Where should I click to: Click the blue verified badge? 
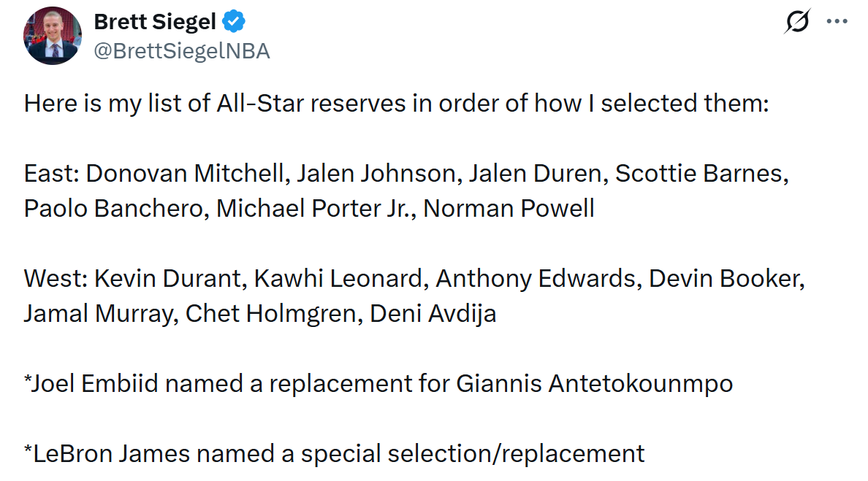click(x=234, y=23)
